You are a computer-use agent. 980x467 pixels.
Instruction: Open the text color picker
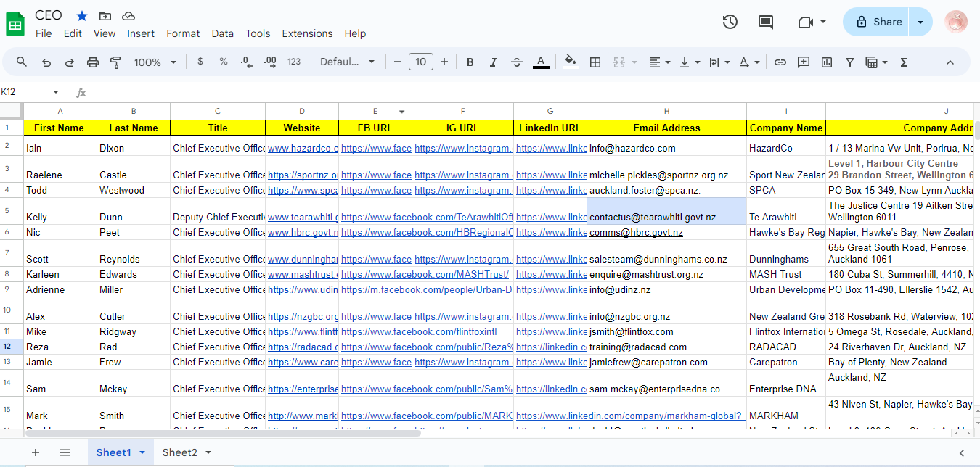541,62
